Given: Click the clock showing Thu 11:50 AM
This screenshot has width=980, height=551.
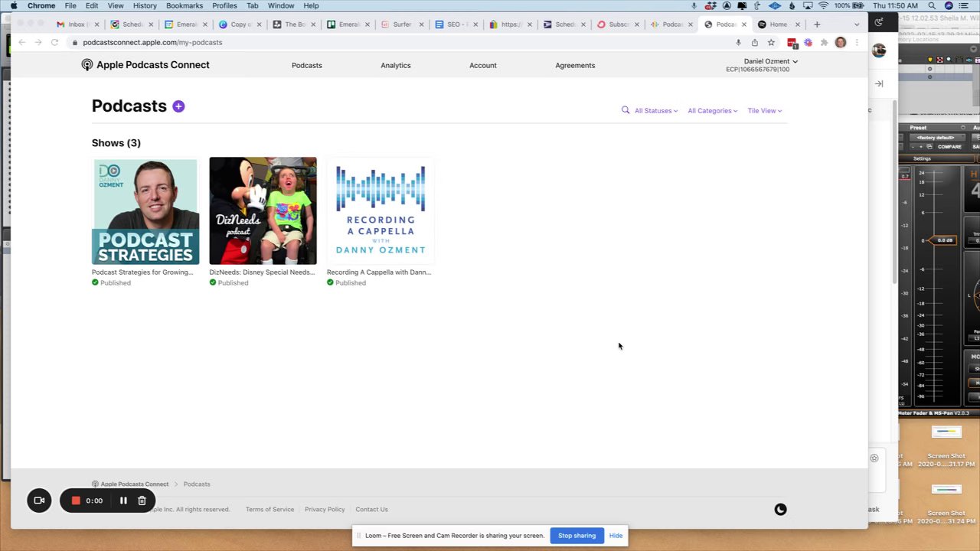Looking at the screenshot, I should pos(896,5).
